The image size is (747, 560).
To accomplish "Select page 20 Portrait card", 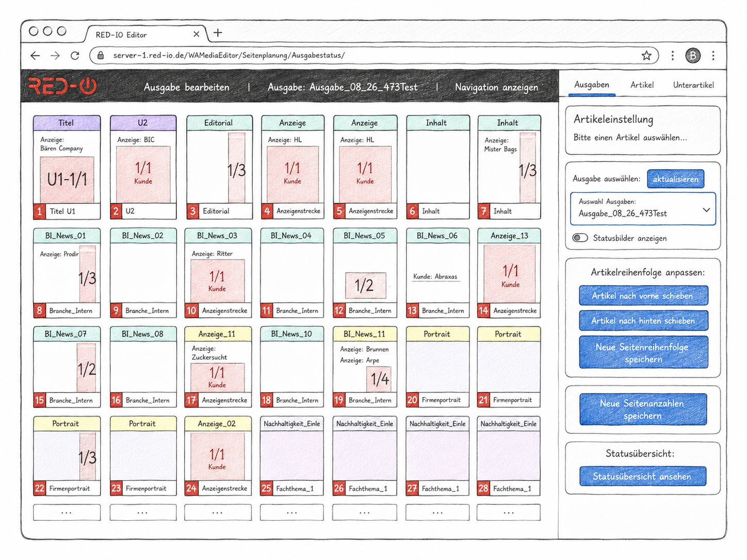I will point(438,367).
